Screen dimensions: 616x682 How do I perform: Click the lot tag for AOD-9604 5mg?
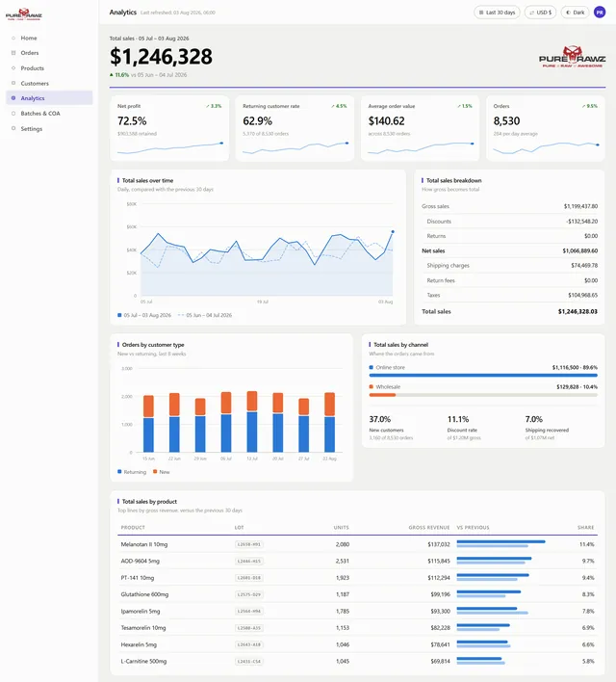248,561
